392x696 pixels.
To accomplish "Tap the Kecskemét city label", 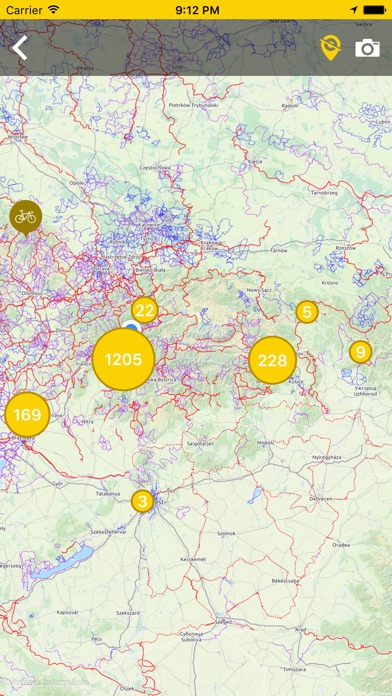I will click(193, 559).
